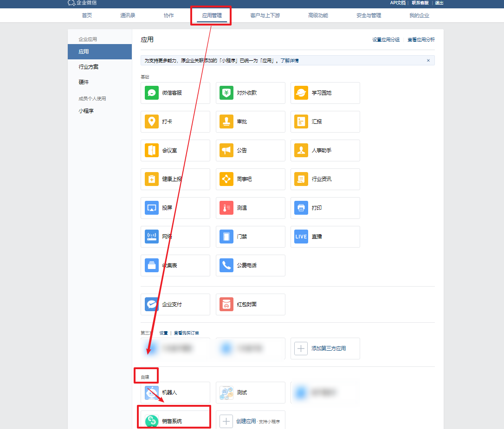Click the 设置应用分组 link
This screenshot has height=429, width=504.
point(386,40)
